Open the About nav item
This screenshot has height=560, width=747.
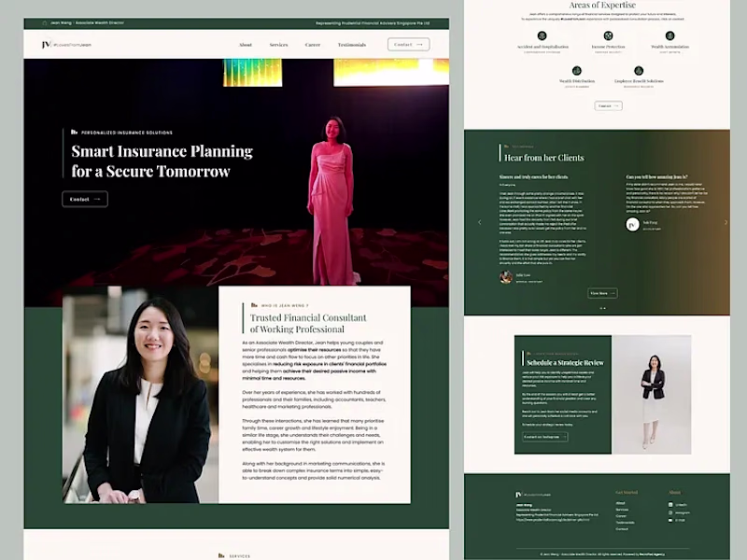click(x=246, y=45)
